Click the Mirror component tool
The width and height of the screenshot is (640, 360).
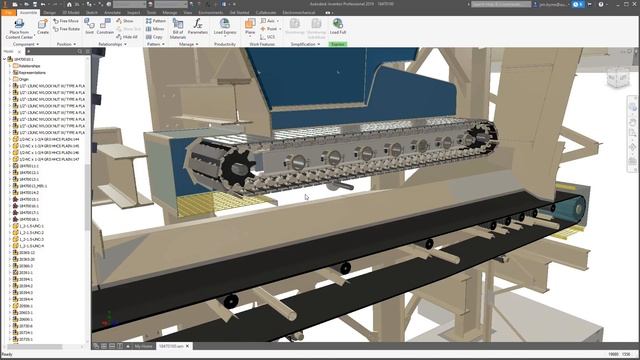tap(155, 29)
